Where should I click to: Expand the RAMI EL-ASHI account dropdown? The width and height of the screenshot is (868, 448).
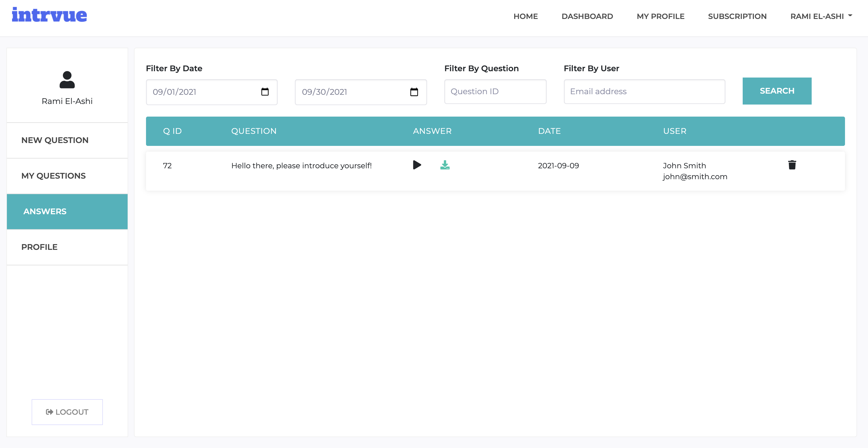pos(821,16)
